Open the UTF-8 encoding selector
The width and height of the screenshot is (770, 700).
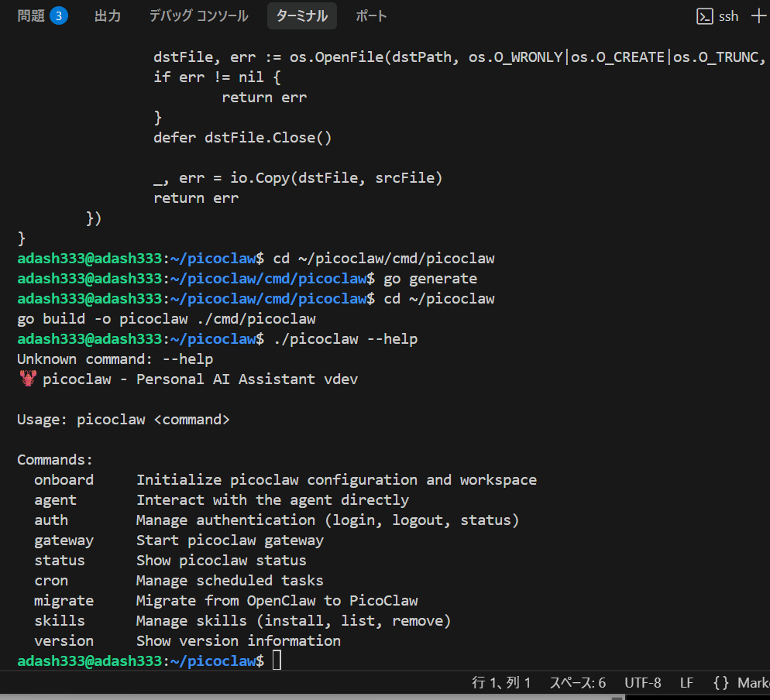pyautogui.click(x=642, y=682)
